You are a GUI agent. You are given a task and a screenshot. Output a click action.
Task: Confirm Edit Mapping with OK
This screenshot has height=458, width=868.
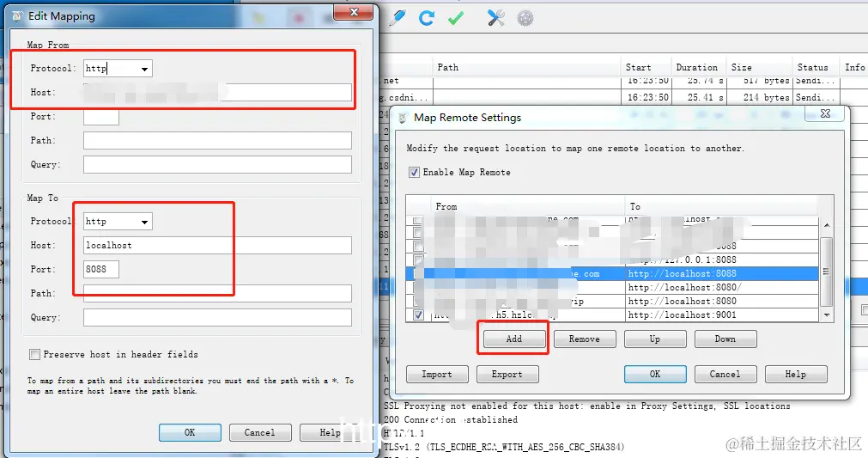190,432
